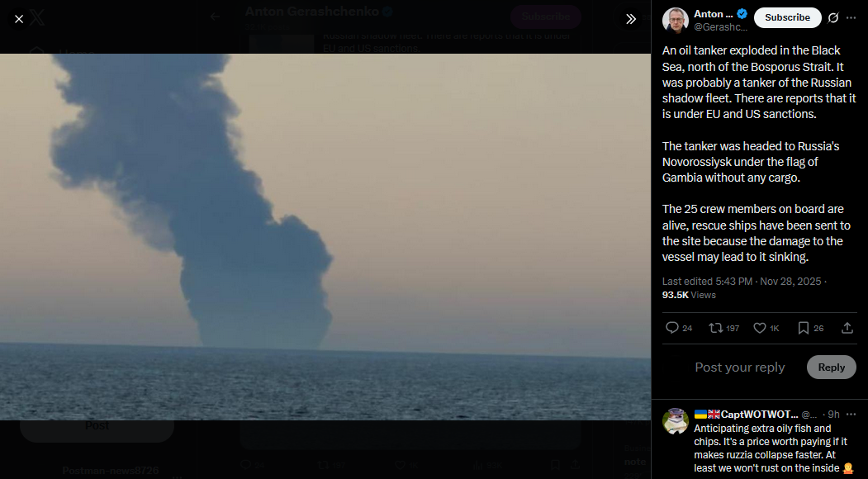This screenshot has height=479, width=868.
Task: Close the image viewer with the X icon
Action: (x=19, y=19)
